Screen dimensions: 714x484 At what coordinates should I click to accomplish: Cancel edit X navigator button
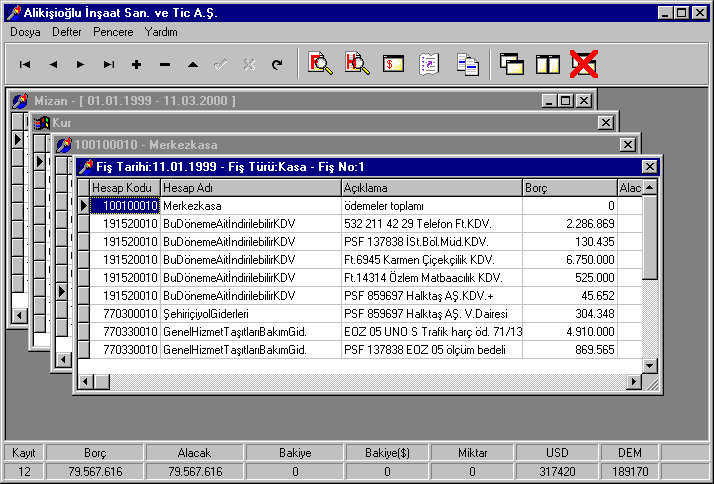coord(249,65)
